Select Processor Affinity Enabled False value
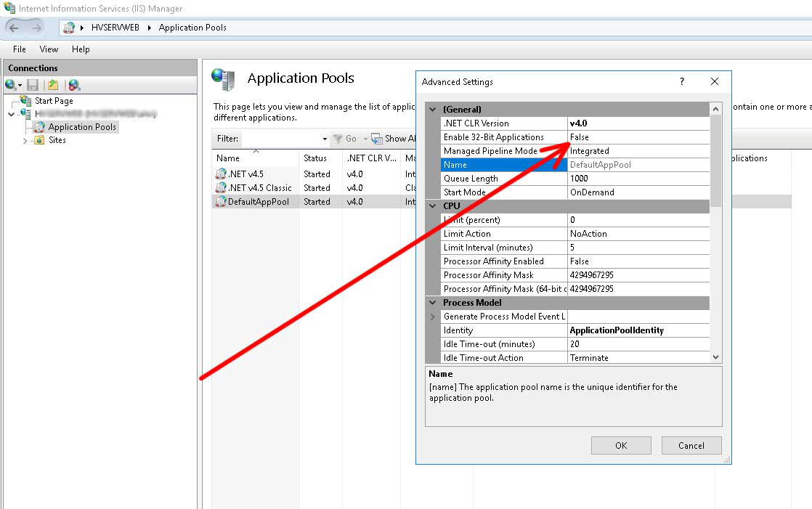The width and height of the screenshot is (812, 509). point(638,261)
